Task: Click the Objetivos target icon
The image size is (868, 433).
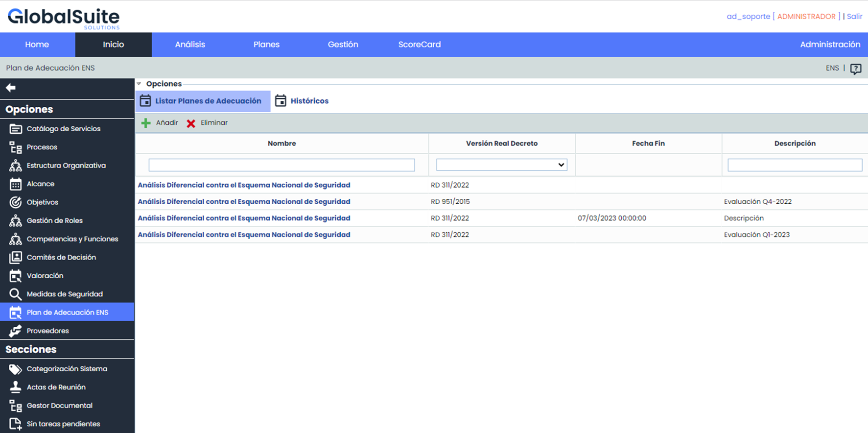Action: click(x=15, y=202)
